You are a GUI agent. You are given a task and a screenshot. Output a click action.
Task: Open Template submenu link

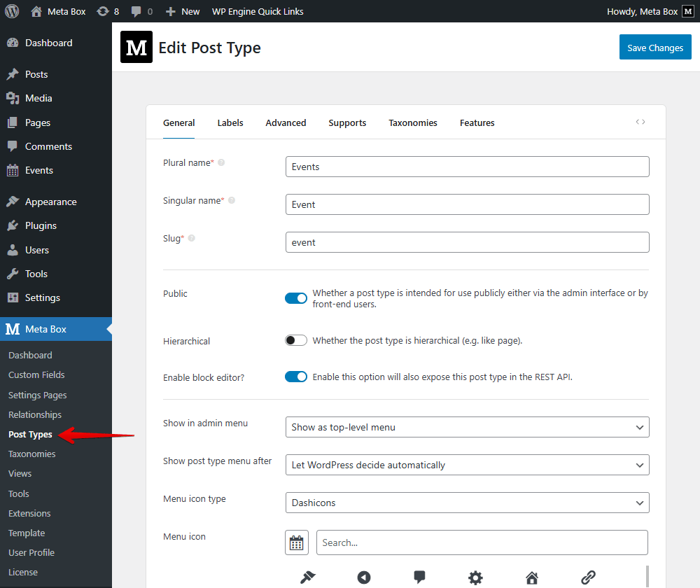coord(27,533)
